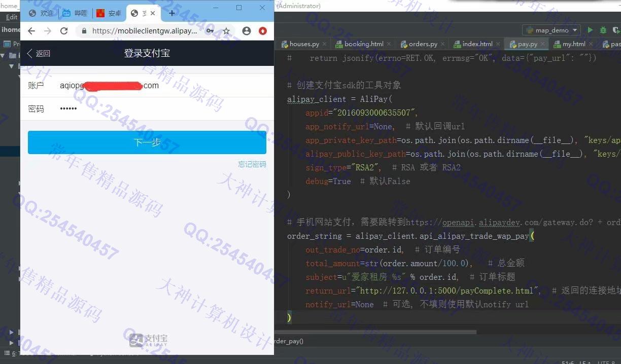Switch to the 安卓 browser tab

point(109,13)
